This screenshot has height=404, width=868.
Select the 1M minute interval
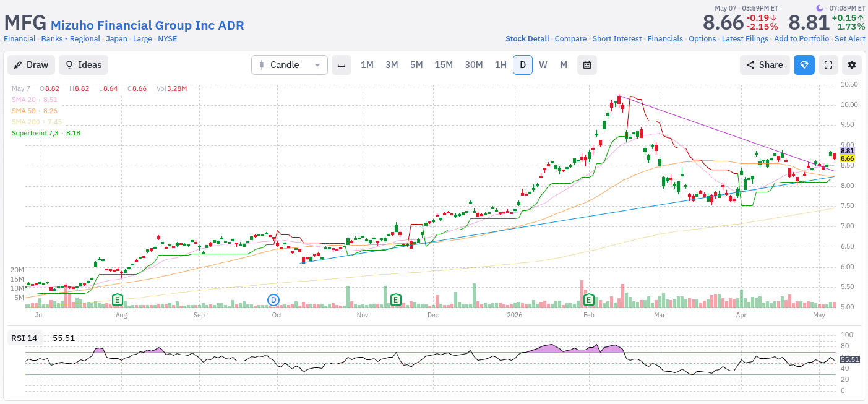tap(367, 65)
